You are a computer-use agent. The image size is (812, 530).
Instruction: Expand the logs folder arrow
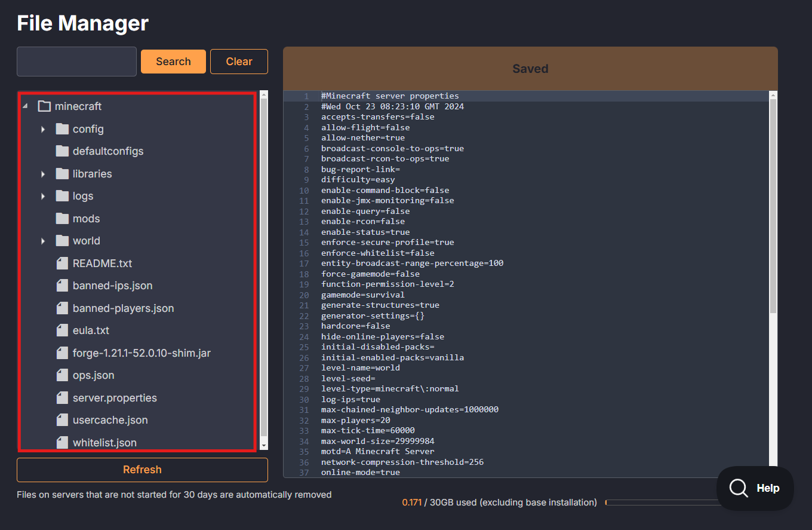pos(43,196)
